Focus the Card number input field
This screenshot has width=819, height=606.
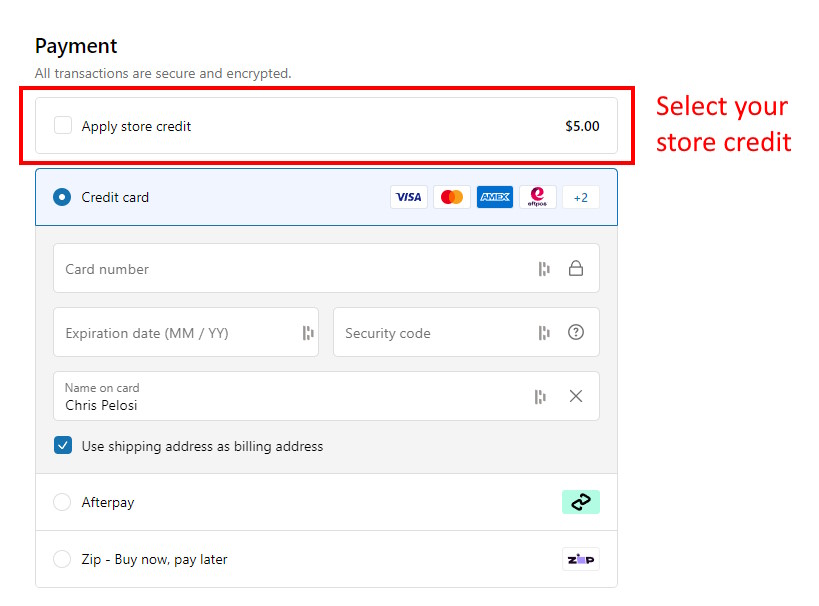tap(290, 269)
